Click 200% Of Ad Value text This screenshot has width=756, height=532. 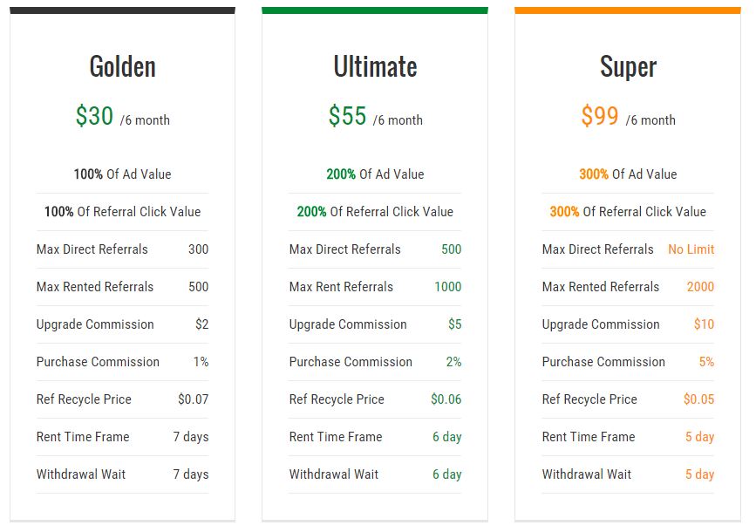(375, 174)
